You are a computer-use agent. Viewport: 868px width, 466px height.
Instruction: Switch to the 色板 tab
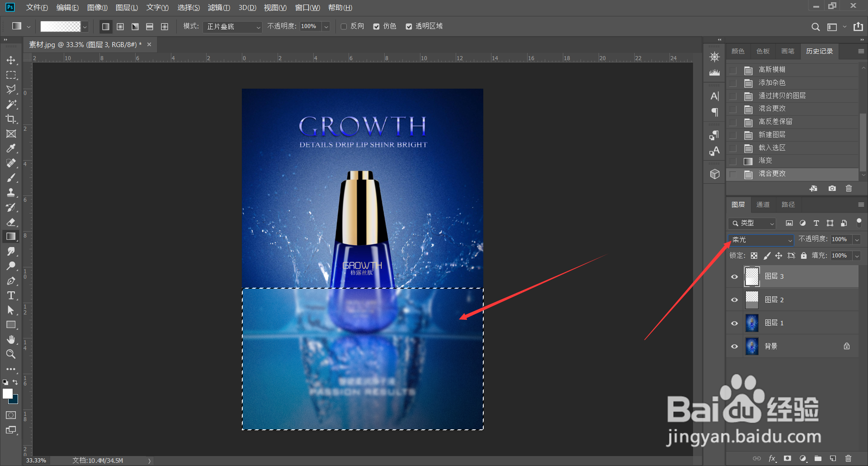click(x=763, y=51)
